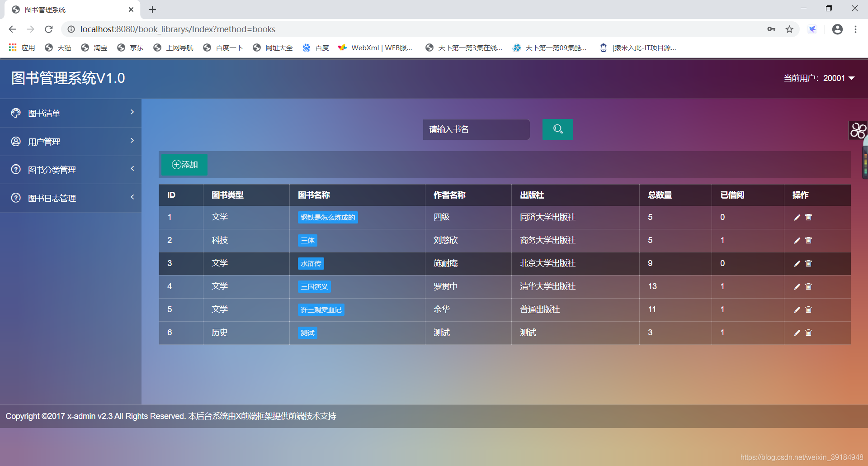The width and height of the screenshot is (868, 466).
Task: Bookmark this page with star icon
Action: point(789,29)
